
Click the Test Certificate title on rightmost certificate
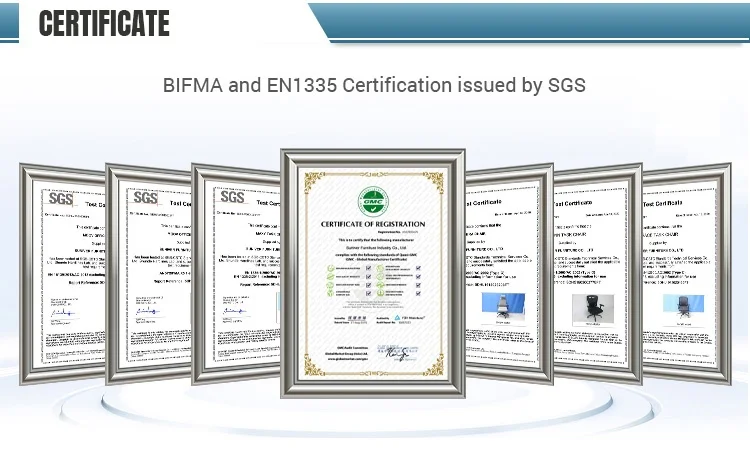[x=662, y=204]
